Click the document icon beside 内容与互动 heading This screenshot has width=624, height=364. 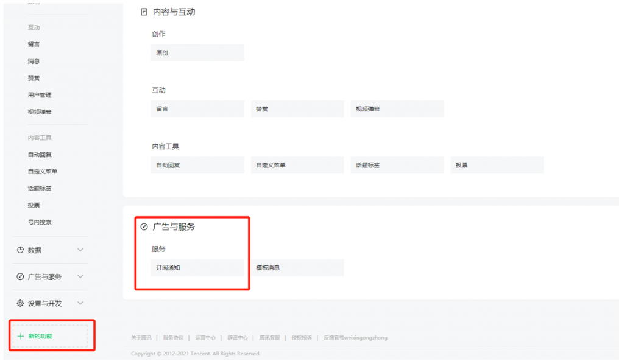pyautogui.click(x=143, y=11)
